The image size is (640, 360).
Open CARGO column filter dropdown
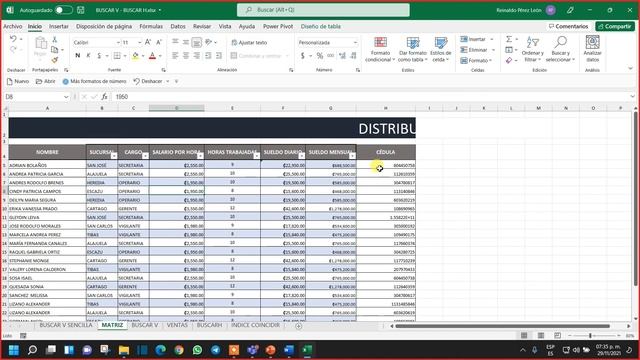[x=145, y=156]
